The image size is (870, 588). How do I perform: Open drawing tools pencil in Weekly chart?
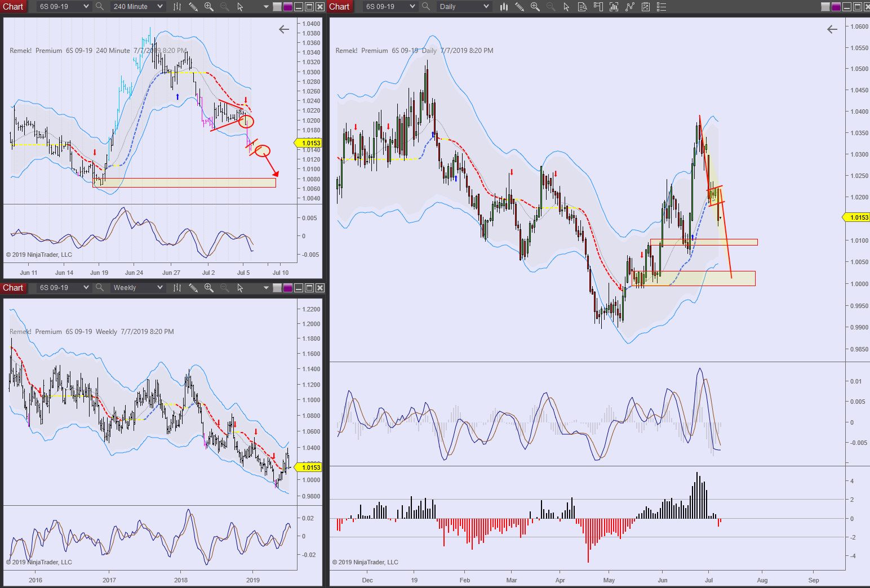click(x=193, y=288)
